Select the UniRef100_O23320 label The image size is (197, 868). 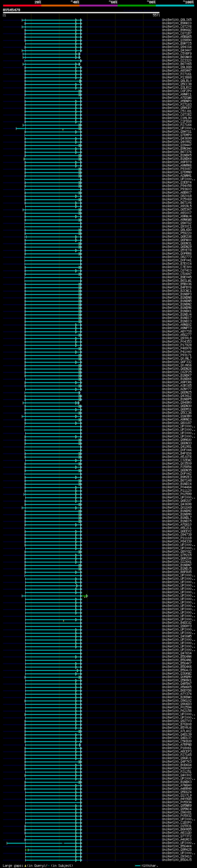point(177,61)
